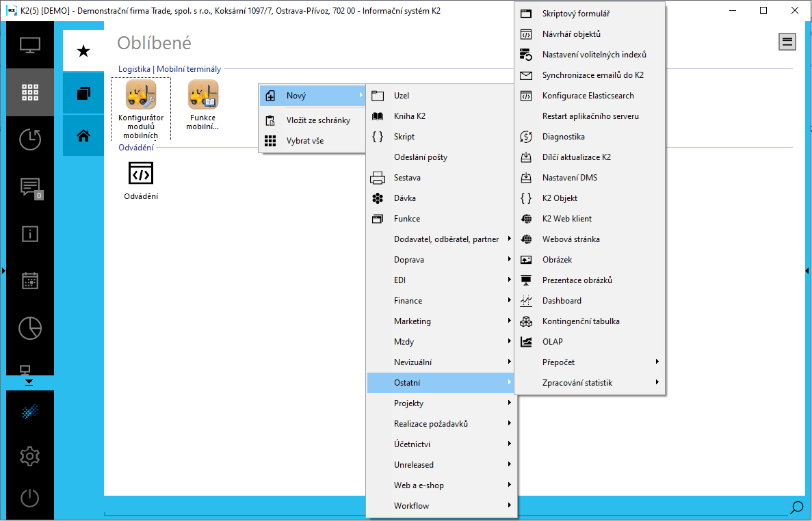Screen dimensions: 812x521
Task: Click the search magnifier icon
Action: pyautogui.click(x=796, y=507)
